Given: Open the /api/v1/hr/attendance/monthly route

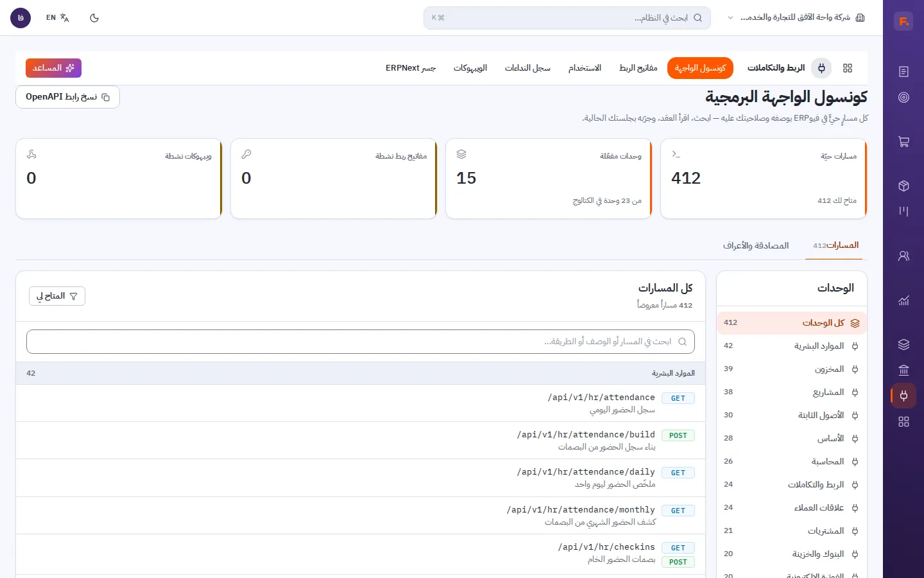Looking at the screenshot, I should click(x=361, y=516).
